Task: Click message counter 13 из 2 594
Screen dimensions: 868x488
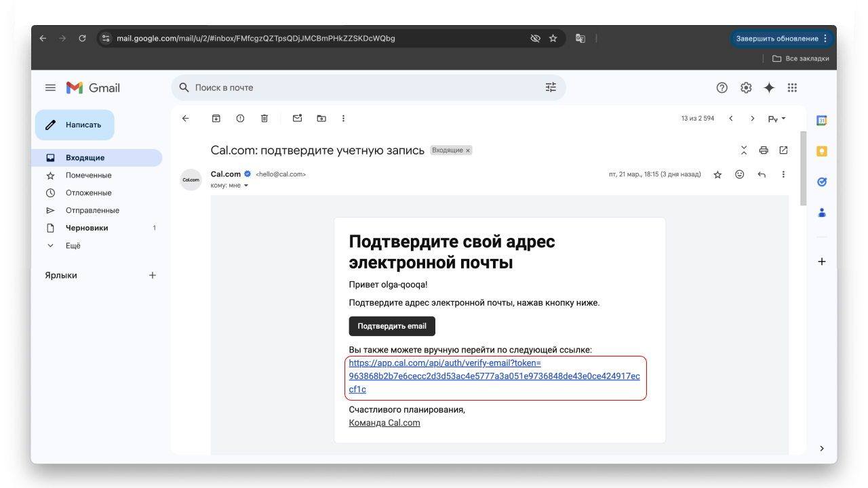Action: point(698,119)
